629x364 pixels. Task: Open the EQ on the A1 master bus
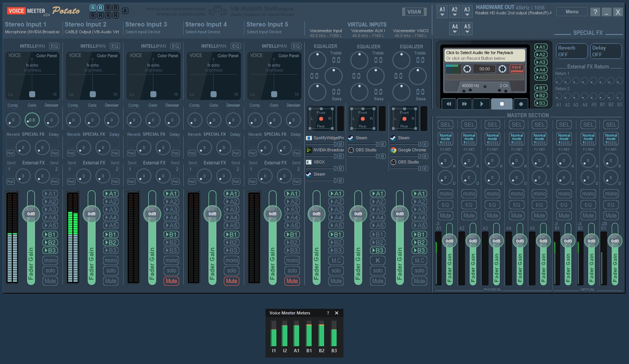445,205
